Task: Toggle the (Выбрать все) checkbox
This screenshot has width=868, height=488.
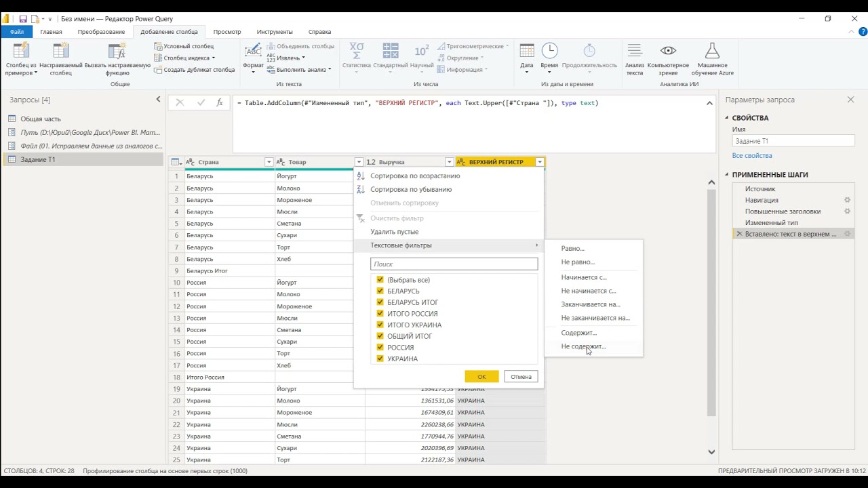Action: coord(380,280)
